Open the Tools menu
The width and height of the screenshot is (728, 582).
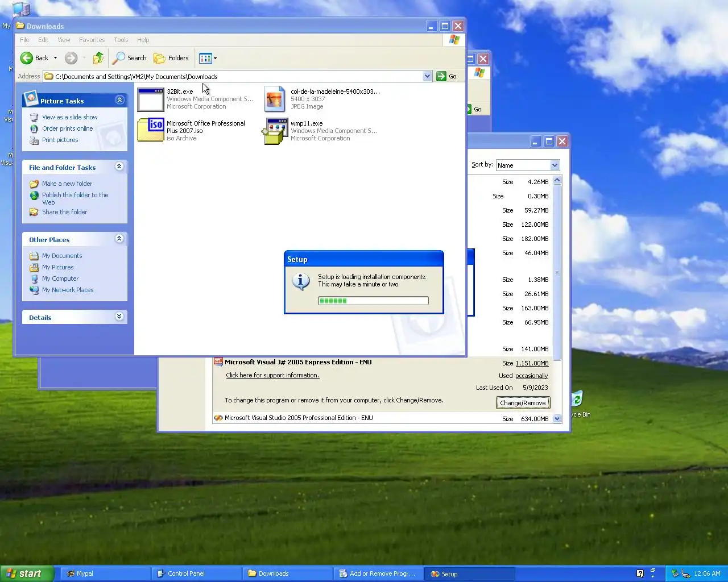point(121,40)
